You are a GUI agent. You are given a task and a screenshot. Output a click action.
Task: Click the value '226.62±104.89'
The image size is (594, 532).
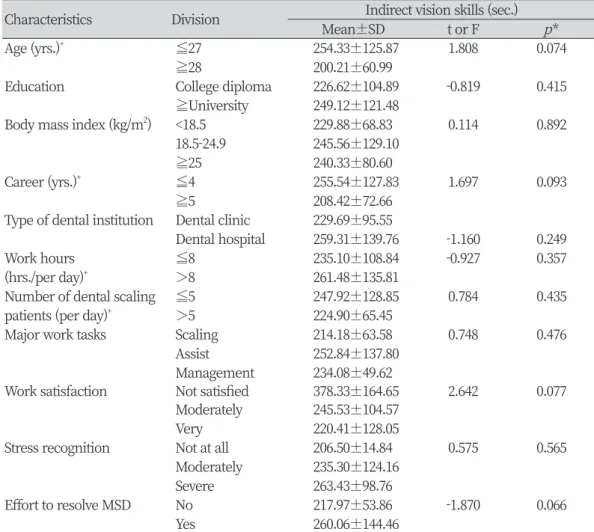click(x=356, y=87)
